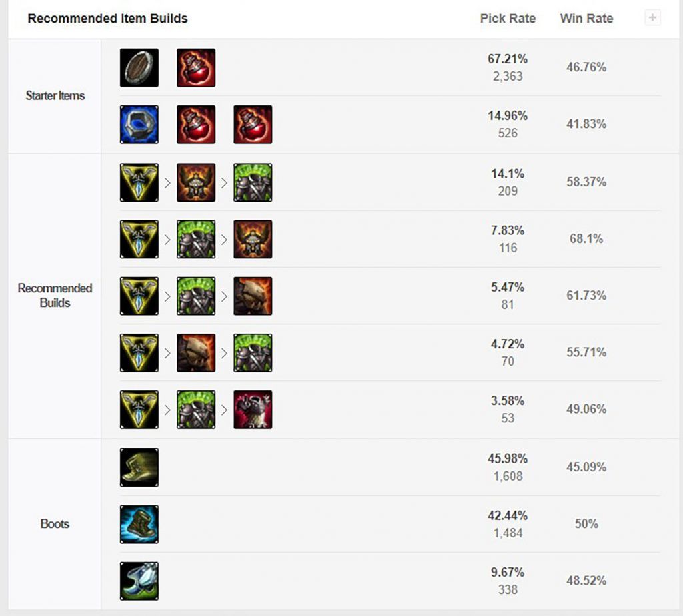The height and width of the screenshot is (616, 683).
Task: Click the green armor item ending the 14.1% build
Action: click(x=253, y=182)
